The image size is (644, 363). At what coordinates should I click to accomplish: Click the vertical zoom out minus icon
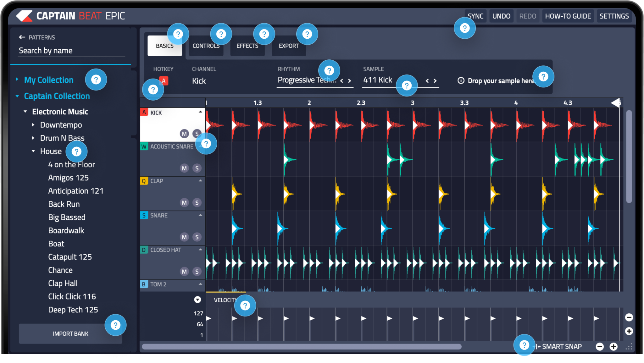click(629, 317)
